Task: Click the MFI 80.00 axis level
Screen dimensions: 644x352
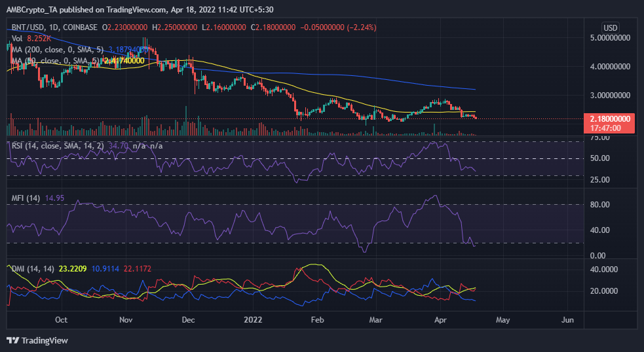Action: tap(599, 205)
